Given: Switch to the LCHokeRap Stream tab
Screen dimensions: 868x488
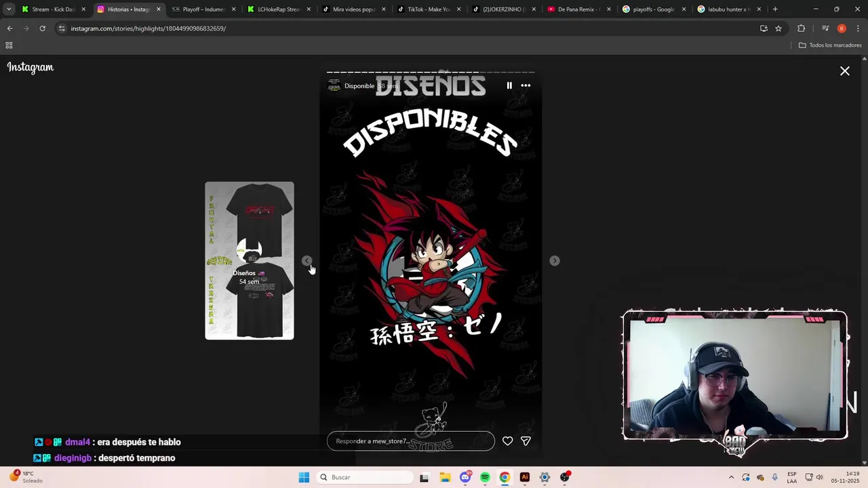Looking at the screenshot, I should click(279, 9).
